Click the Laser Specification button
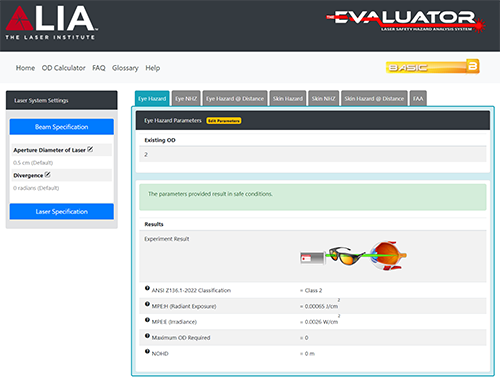The image size is (500, 380). (x=62, y=212)
